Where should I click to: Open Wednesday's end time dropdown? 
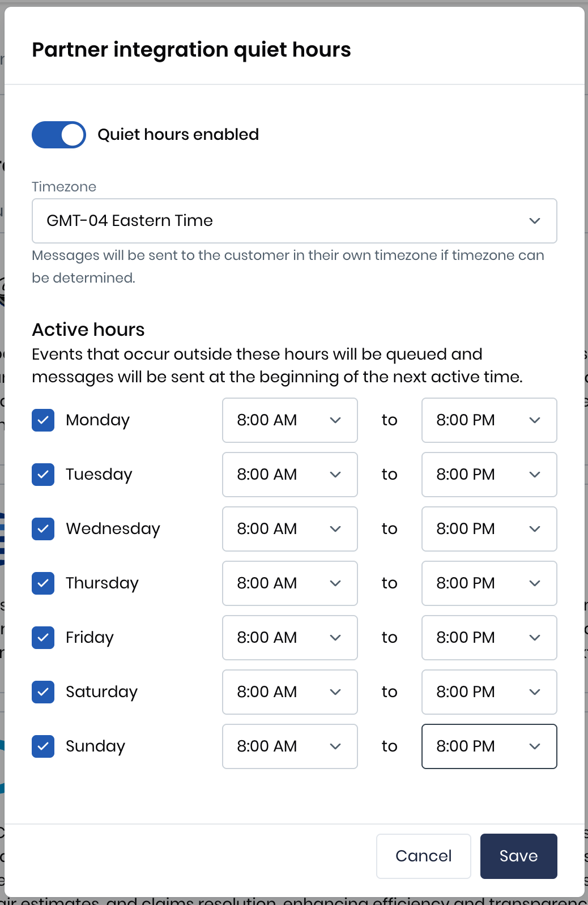pyautogui.click(x=489, y=529)
